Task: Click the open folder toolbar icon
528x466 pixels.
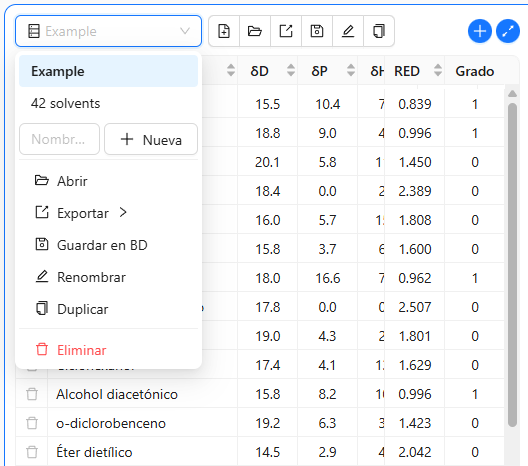Action: pos(255,31)
